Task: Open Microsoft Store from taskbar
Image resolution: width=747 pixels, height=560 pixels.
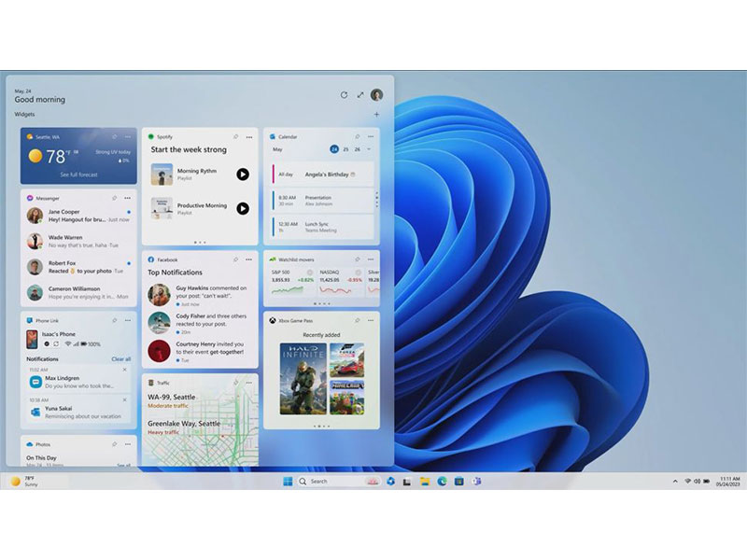Action: click(x=458, y=482)
